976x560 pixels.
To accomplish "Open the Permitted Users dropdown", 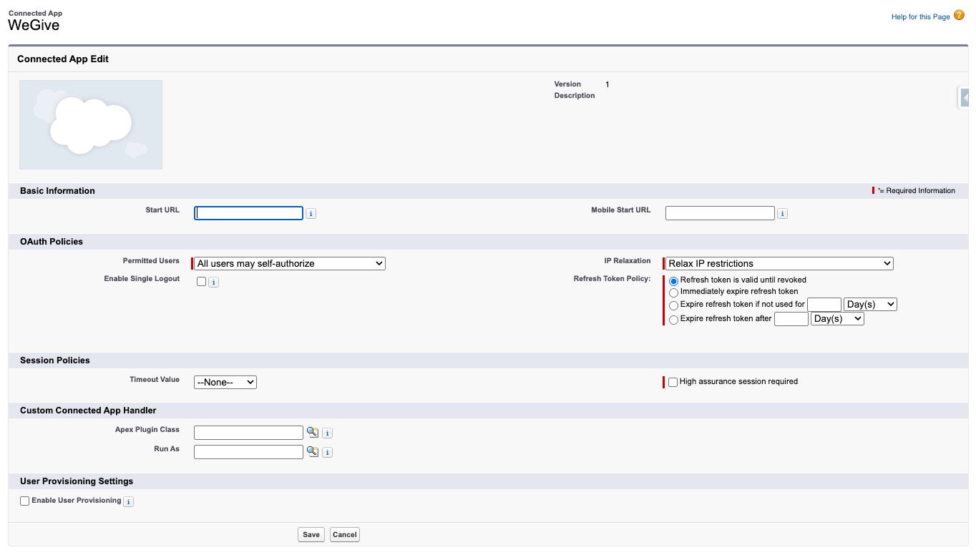I will click(290, 263).
